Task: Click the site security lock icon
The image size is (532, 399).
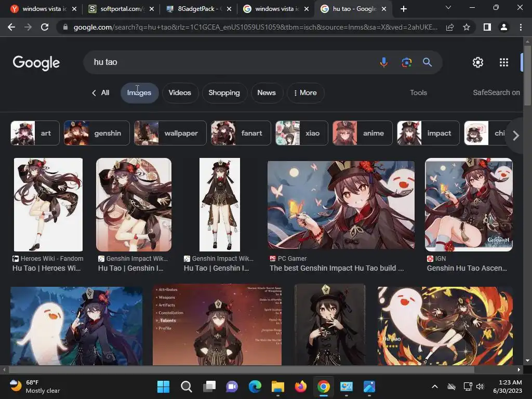Action: 65,27
